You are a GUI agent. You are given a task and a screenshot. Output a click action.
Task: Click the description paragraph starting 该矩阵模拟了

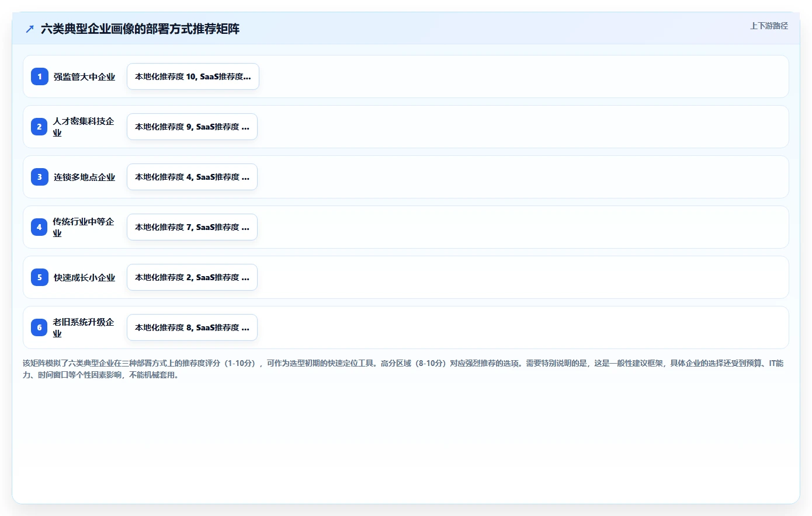(403, 369)
